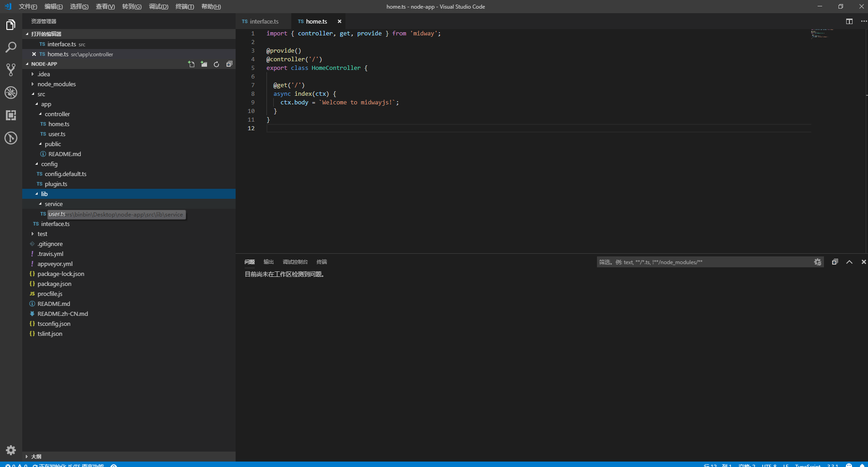Switch to the 输出 output panel tab
The height and width of the screenshot is (467, 868).
click(269, 262)
